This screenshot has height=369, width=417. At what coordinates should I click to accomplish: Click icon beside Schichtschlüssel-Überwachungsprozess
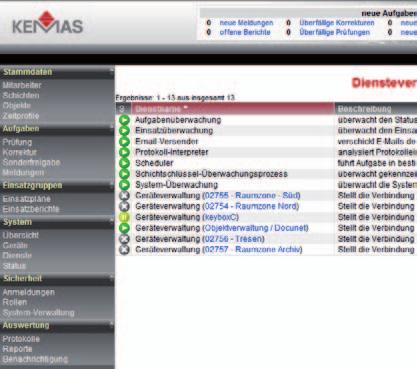[124, 174]
